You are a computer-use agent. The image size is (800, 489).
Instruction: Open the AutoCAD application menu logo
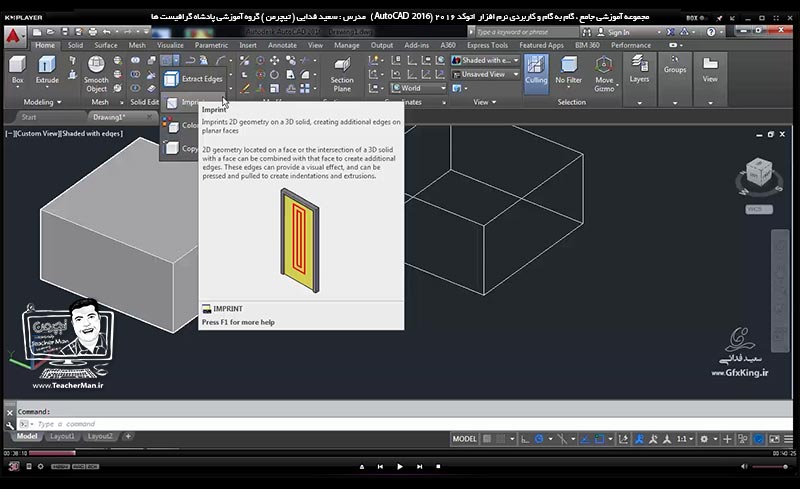[x=13, y=36]
